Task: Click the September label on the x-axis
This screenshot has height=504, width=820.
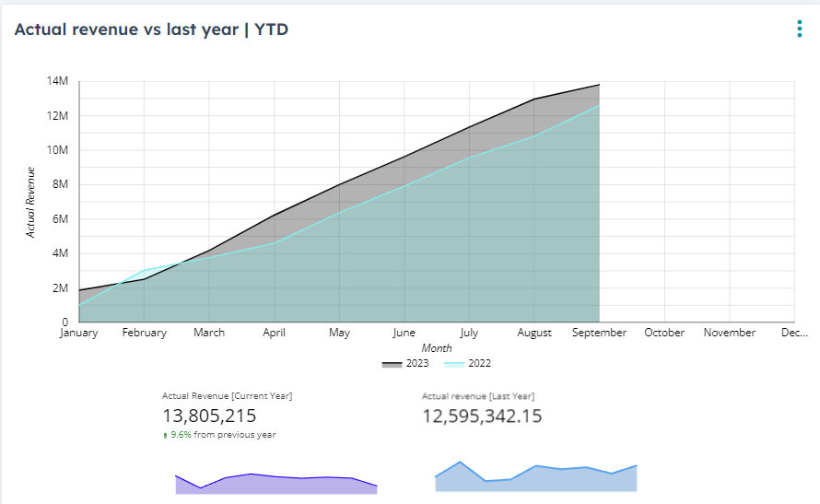Action: (599, 333)
